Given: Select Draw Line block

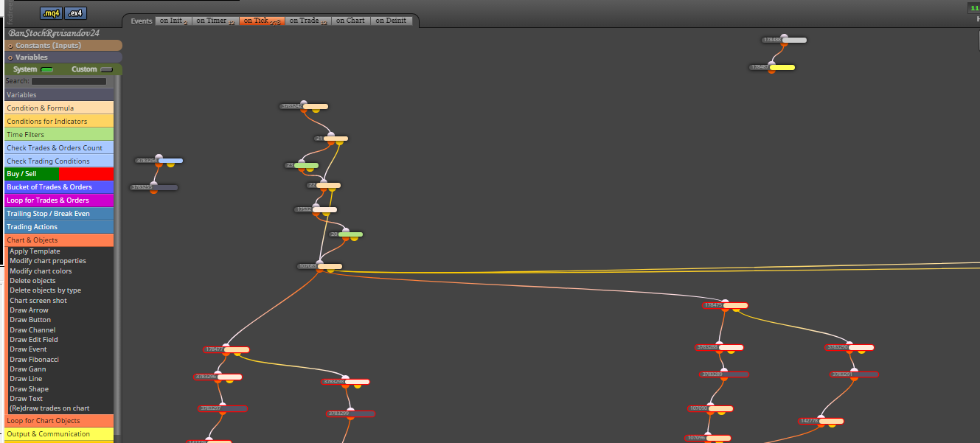Looking at the screenshot, I should click(x=26, y=379).
